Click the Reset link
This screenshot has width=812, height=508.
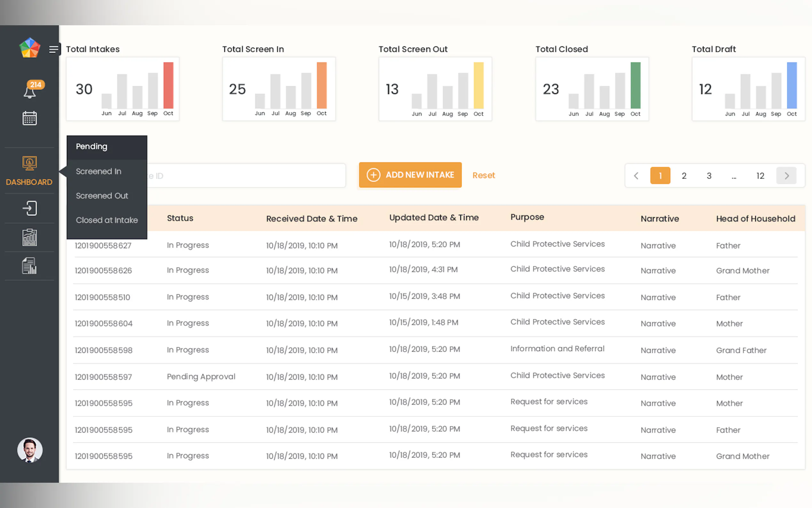(483, 175)
